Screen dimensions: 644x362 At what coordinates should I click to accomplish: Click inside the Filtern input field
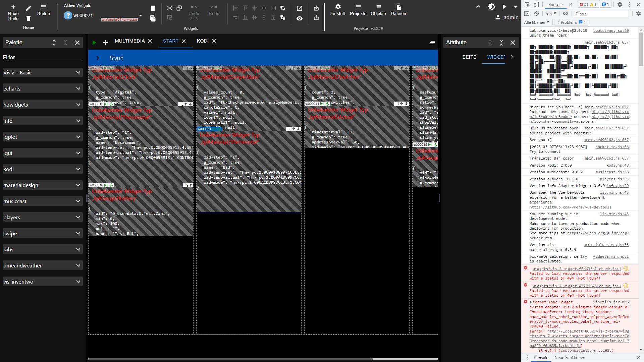pyautogui.click(x=601, y=13)
